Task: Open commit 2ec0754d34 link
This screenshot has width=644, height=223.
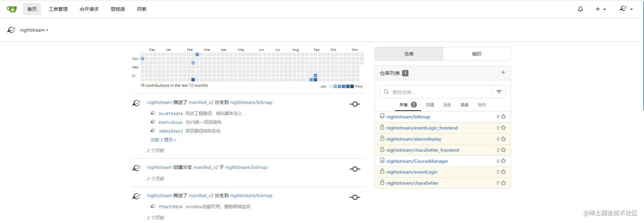Action: [x=171, y=114]
